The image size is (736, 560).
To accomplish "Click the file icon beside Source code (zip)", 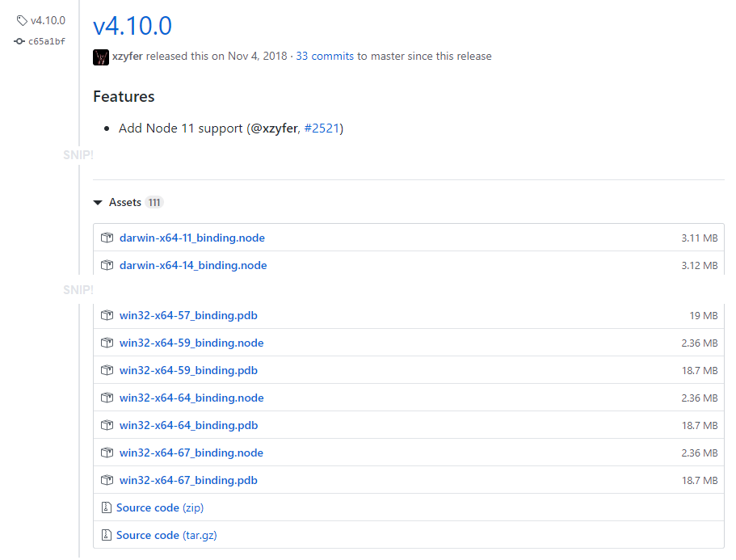I will [107, 507].
